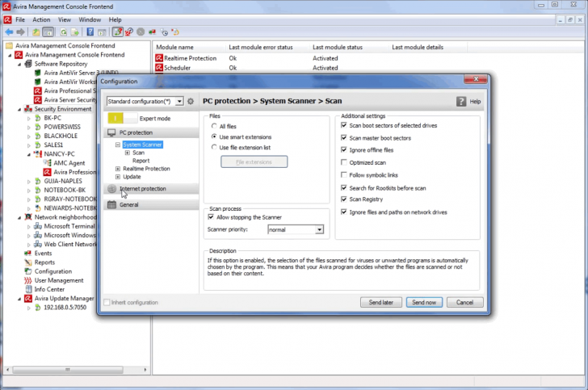Select Use file extension list radio button
Image resolution: width=588 pixels, height=390 pixels.
point(214,147)
